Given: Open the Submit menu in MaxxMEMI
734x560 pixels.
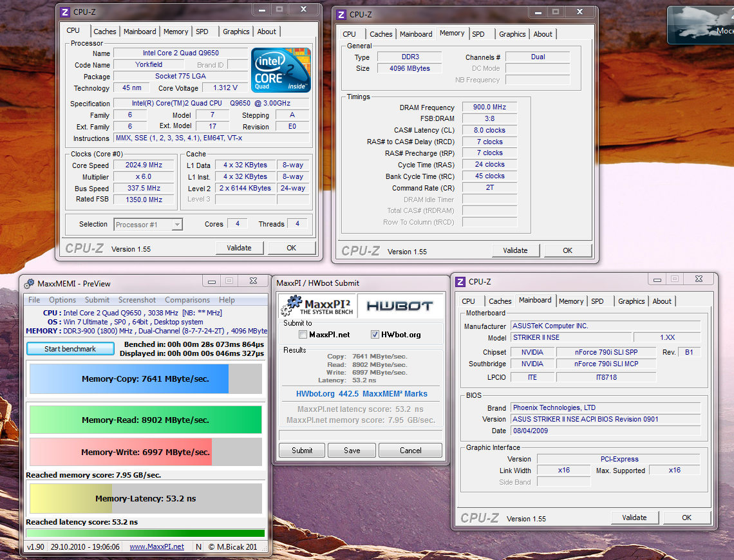Looking at the screenshot, I should pos(97,300).
